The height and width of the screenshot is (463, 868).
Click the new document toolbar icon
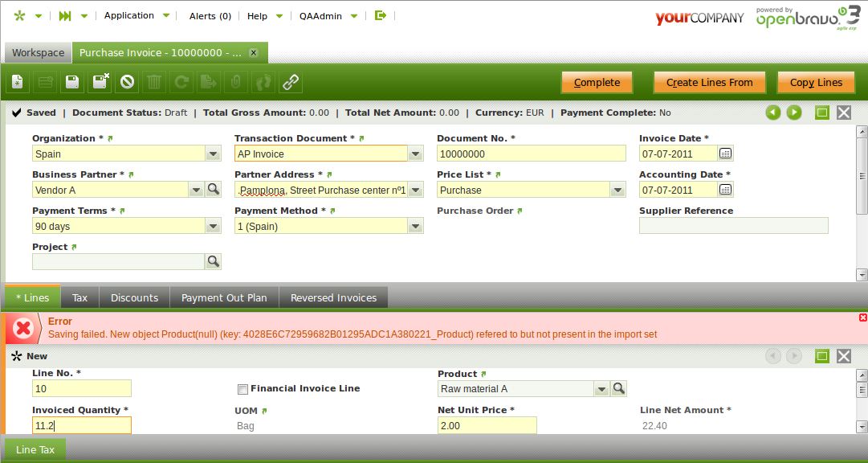18,82
